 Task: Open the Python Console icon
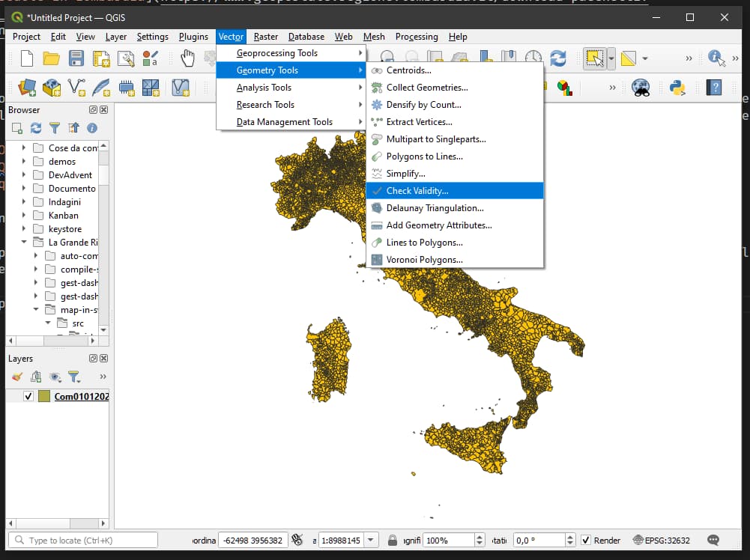pos(678,88)
